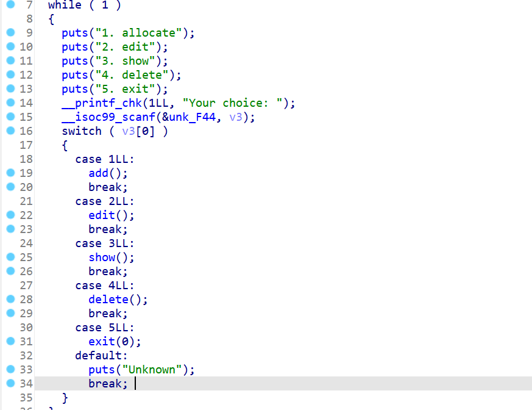Image resolution: width=532 pixels, height=410 pixels.
Task: Toggle the breakpoint dot on line 28
Action: (10, 300)
